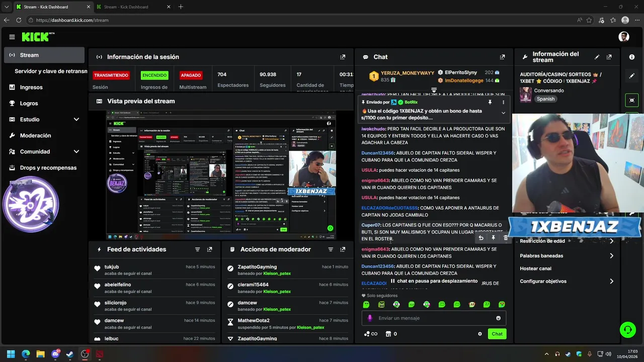Filter the Feed de actividades list
This screenshot has width=644, height=362.
click(197, 249)
